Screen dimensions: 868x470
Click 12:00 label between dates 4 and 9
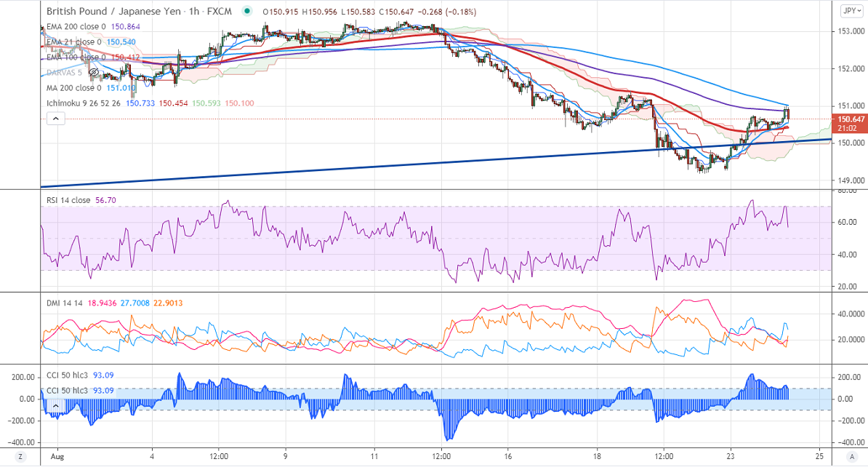[219, 457]
